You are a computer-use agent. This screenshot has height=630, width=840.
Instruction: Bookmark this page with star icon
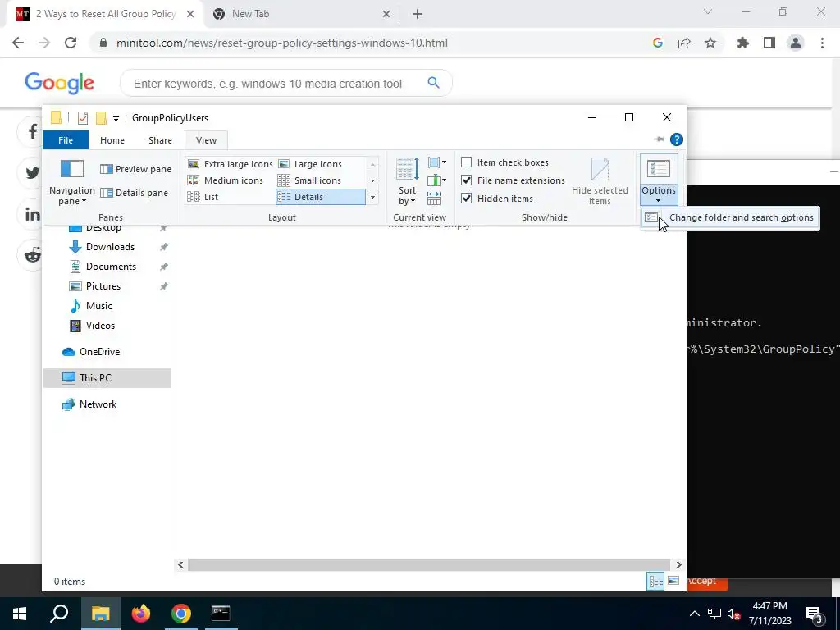[x=710, y=43]
